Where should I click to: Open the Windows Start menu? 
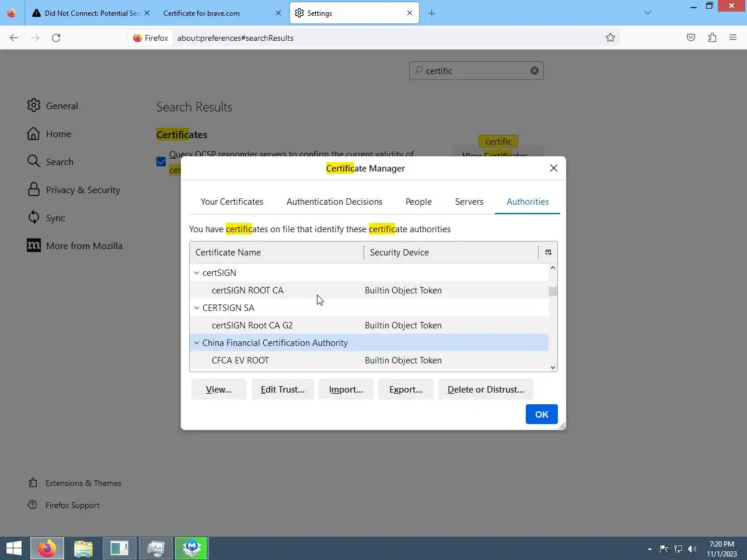(x=14, y=548)
